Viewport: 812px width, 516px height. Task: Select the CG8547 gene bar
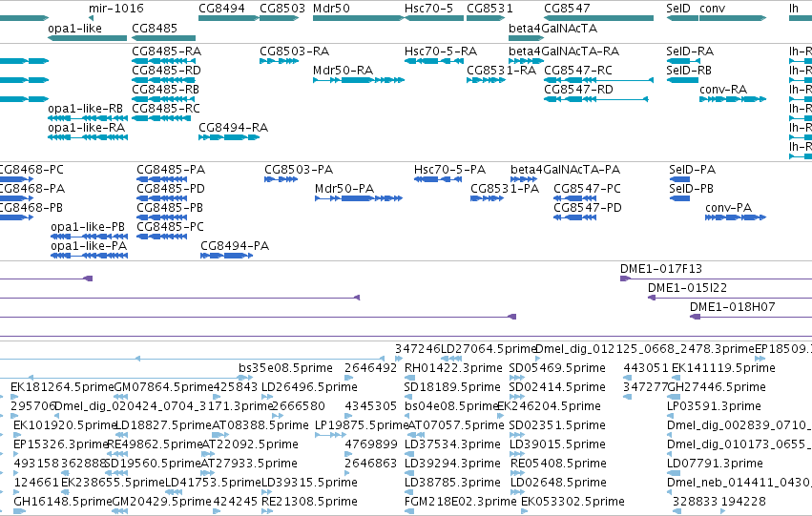pyautogui.click(x=598, y=19)
